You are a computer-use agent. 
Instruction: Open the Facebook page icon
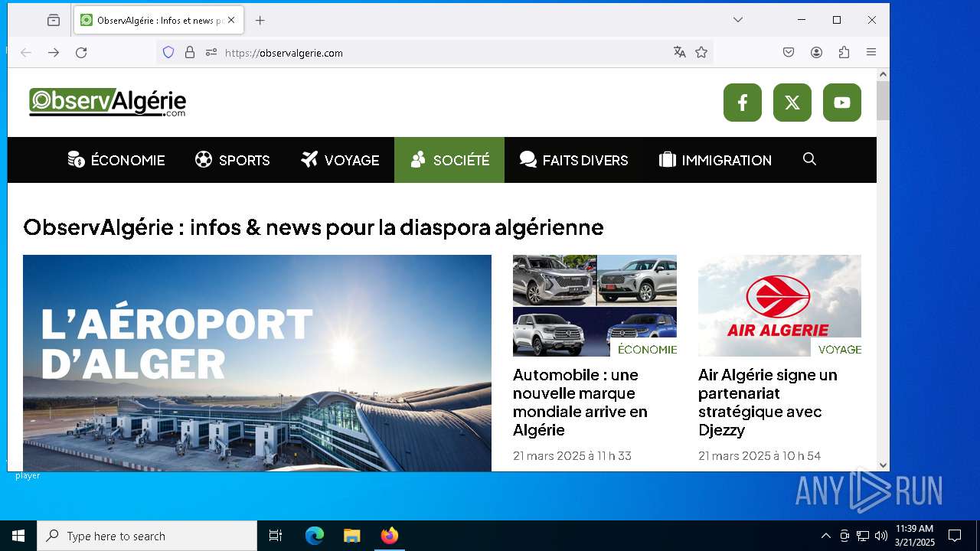click(x=743, y=103)
